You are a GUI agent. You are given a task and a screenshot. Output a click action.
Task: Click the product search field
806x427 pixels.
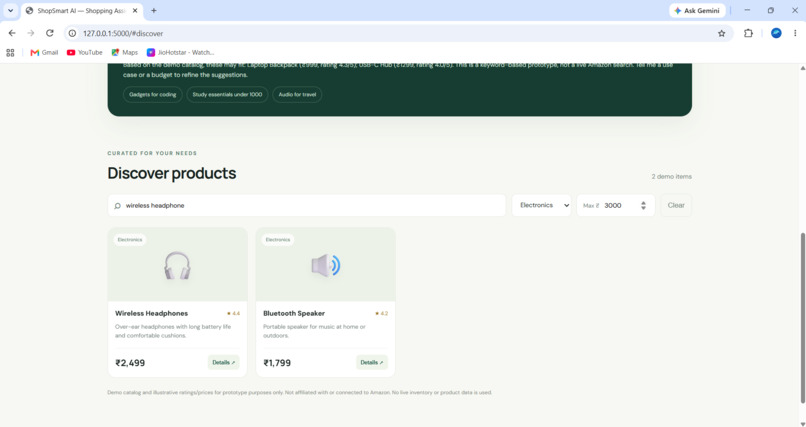(x=307, y=206)
